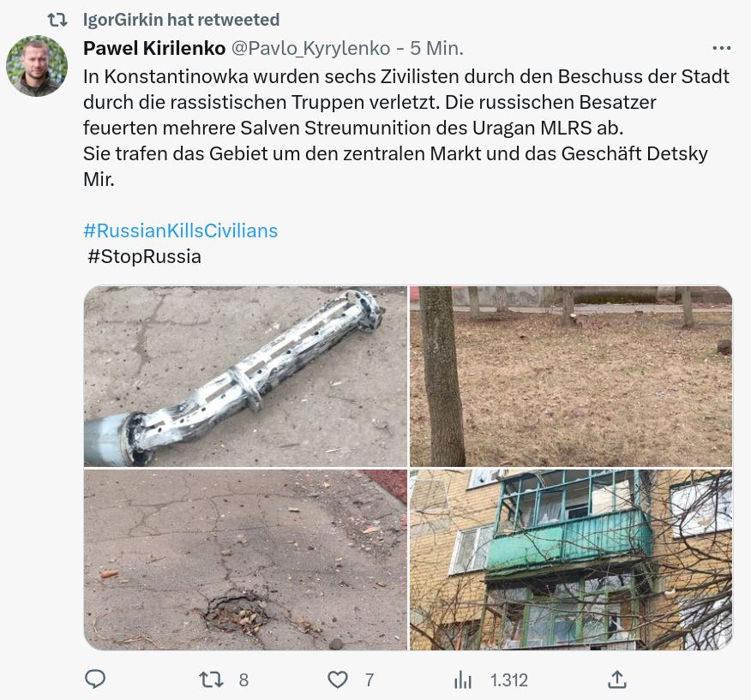
Task: Open the grassy yard with tree photo
Action: click(571, 376)
